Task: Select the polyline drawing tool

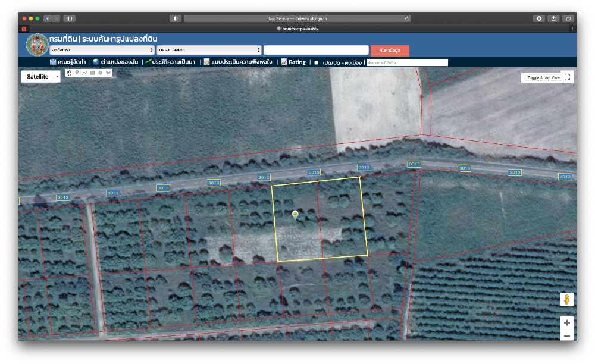Action: coord(84,73)
